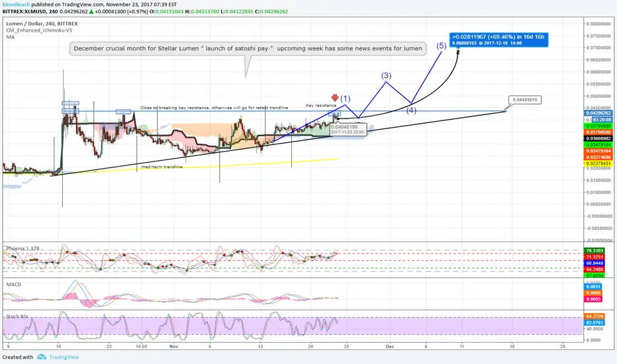Click the 0.04048196 dated price tooltip

coord(348,129)
